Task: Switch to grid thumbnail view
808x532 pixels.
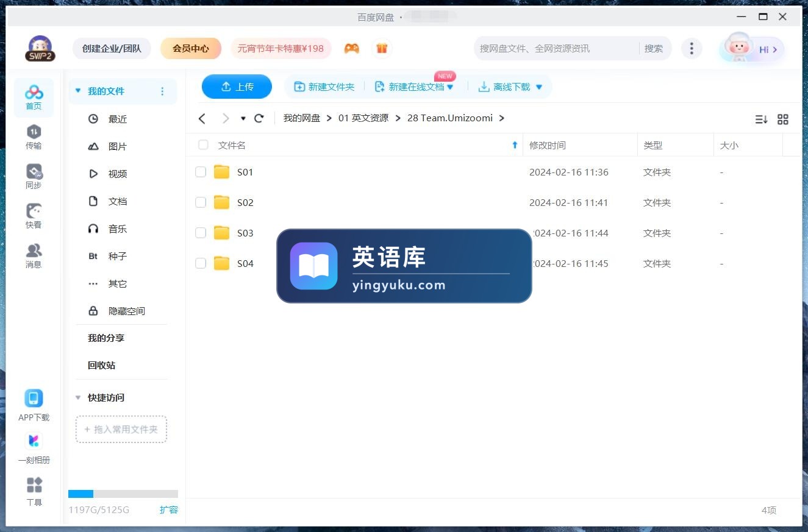Action: click(783, 119)
